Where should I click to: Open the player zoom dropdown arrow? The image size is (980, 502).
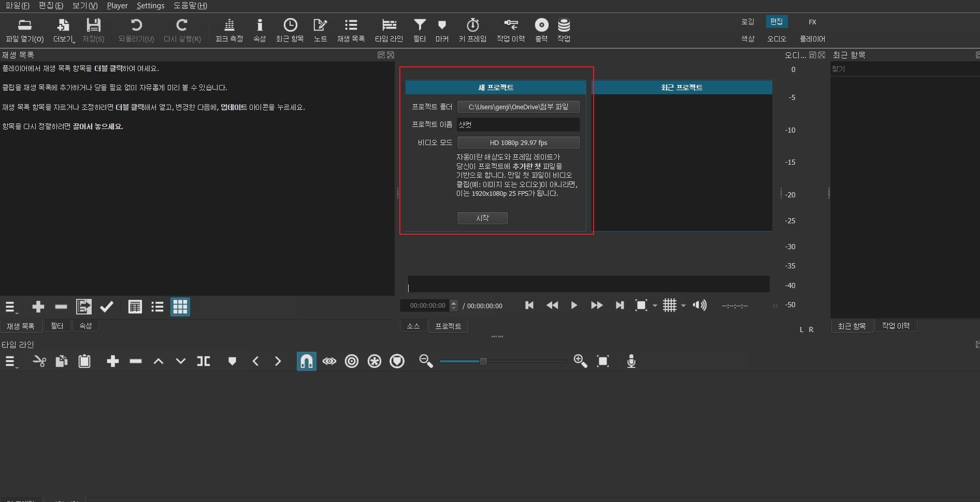pyautogui.click(x=655, y=306)
